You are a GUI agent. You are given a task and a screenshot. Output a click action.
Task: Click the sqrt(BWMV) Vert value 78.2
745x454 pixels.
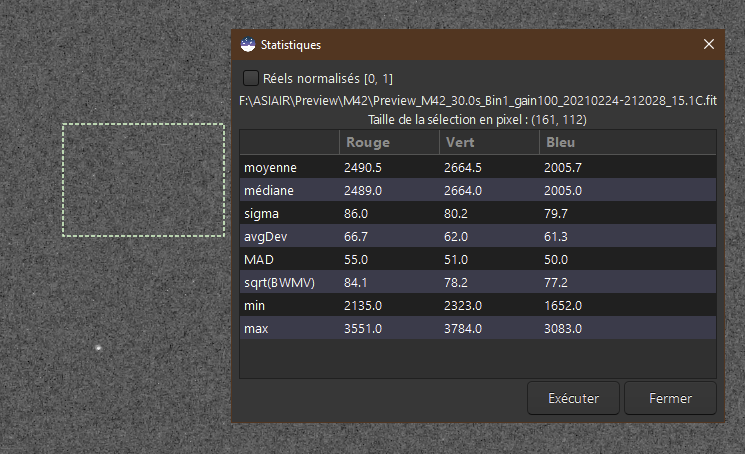pyautogui.click(x=456, y=283)
